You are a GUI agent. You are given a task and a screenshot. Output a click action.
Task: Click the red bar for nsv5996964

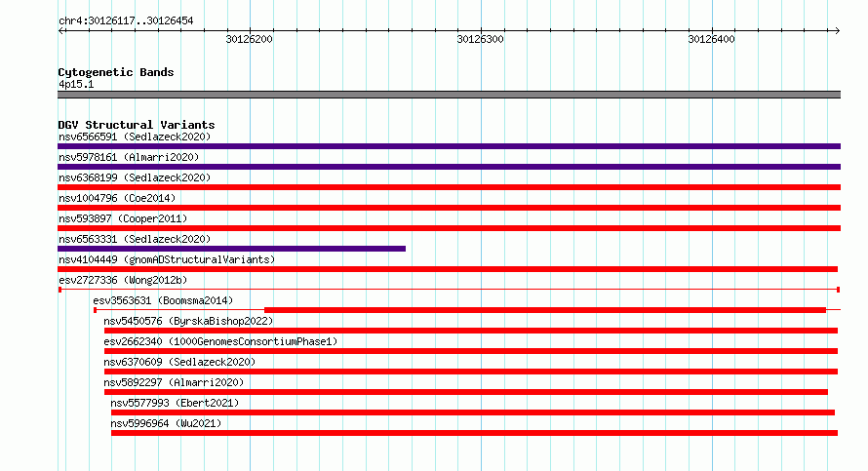click(x=474, y=433)
